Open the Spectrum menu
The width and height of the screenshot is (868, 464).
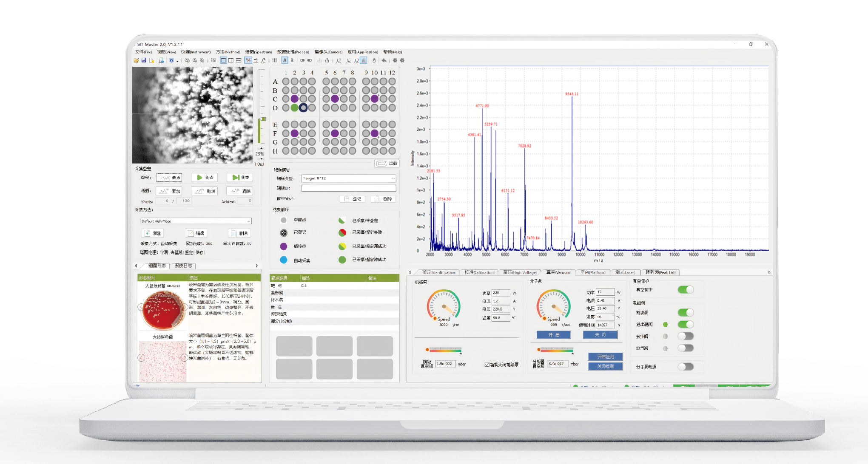pyautogui.click(x=258, y=52)
